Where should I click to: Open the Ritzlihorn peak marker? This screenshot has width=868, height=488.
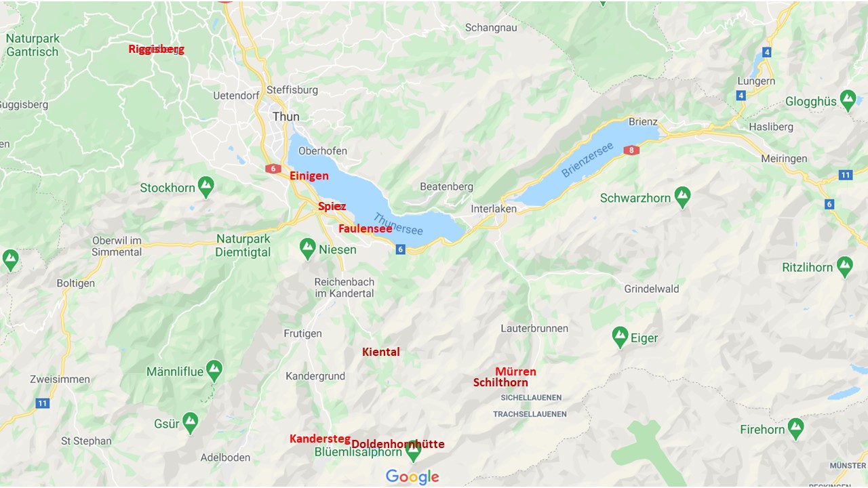coord(845,266)
